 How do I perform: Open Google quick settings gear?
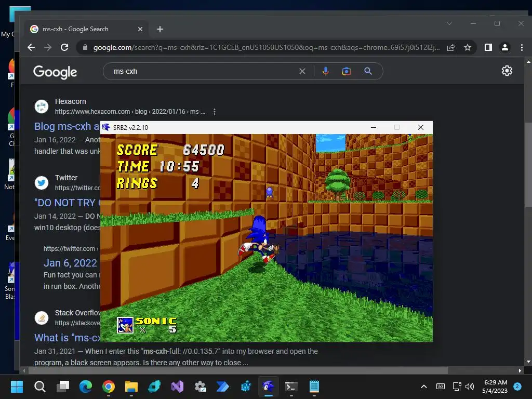tap(507, 71)
